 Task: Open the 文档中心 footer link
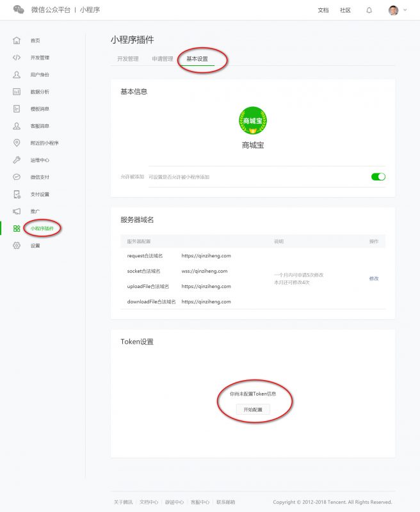pos(149,502)
